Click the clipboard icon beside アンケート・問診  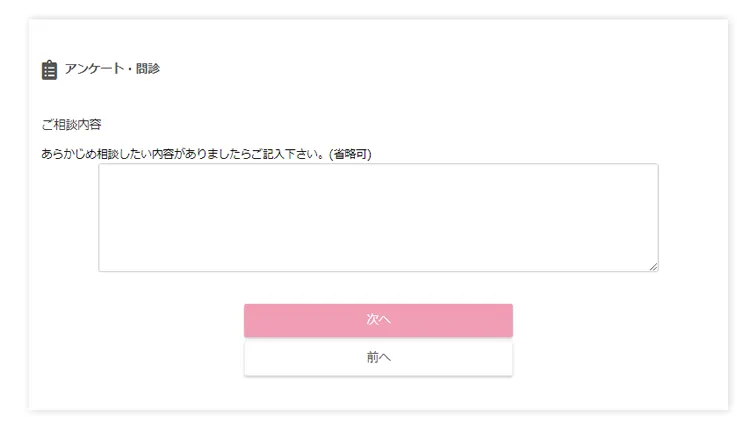[49, 70]
